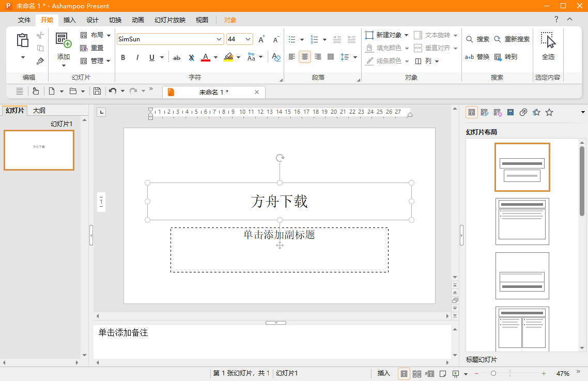This screenshot has width=588, height=381.
Task: Center align the text
Action: pos(305,57)
